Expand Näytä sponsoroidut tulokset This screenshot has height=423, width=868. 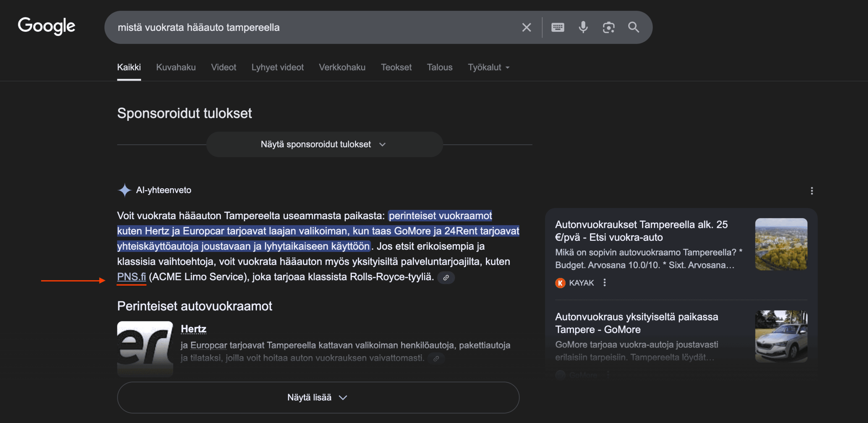point(324,144)
